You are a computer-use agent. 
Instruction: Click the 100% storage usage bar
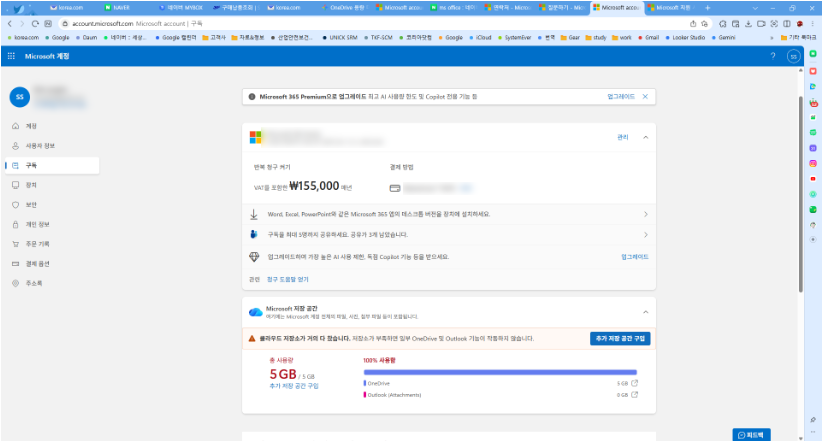tap(500, 372)
